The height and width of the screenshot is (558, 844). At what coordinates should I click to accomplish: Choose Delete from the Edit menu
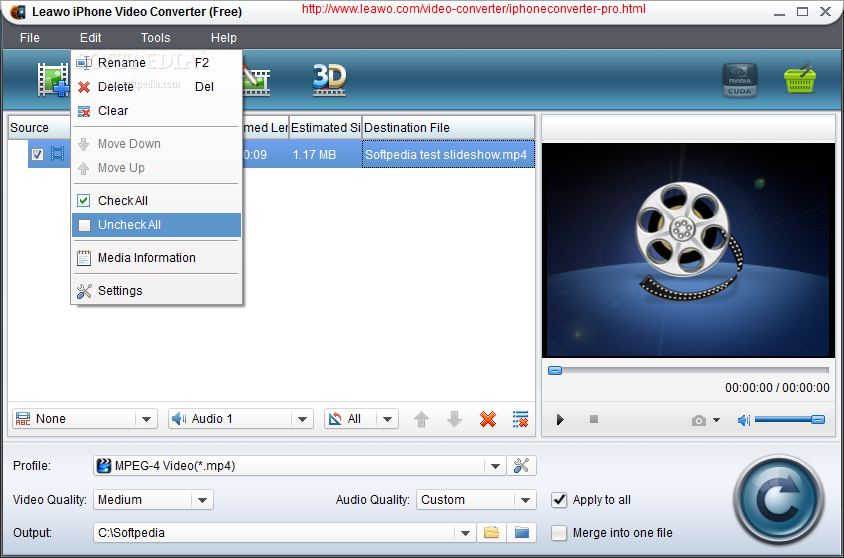[x=156, y=87]
